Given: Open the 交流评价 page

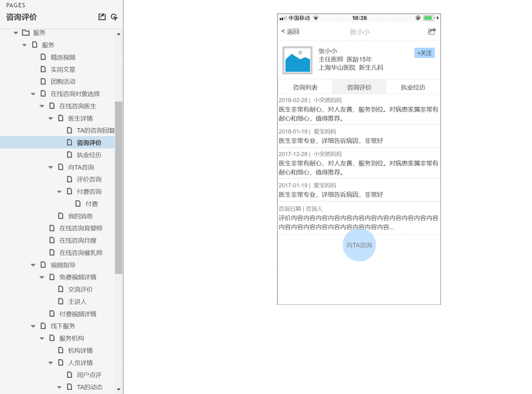Looking at the screenshot, I should 80,289.
